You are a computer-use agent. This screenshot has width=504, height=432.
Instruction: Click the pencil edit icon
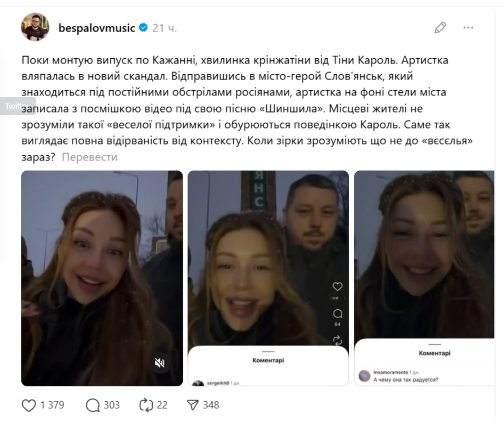pyautogui.click(x=440, y=28)
